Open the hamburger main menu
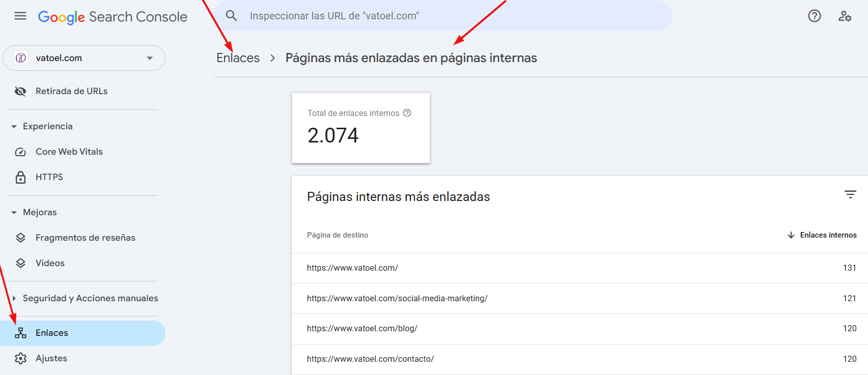Screen dimensions: 868x375 pyautogui.click(x=20, y=16)
